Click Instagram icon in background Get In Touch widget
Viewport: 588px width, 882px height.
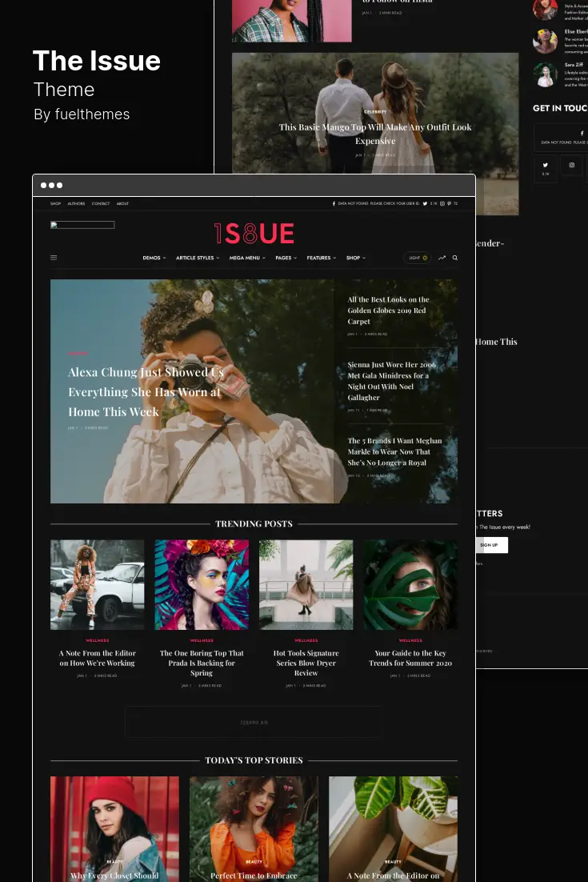572,165
